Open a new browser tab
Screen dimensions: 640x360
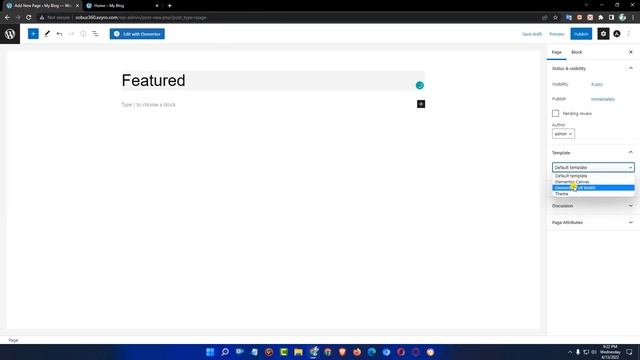pos(169,6)
